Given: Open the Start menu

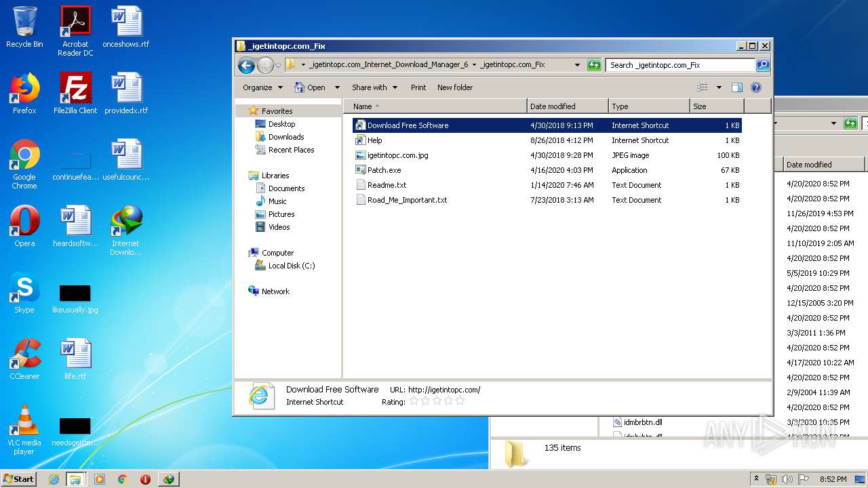Looking at the screenshot, I should (19, 479).
